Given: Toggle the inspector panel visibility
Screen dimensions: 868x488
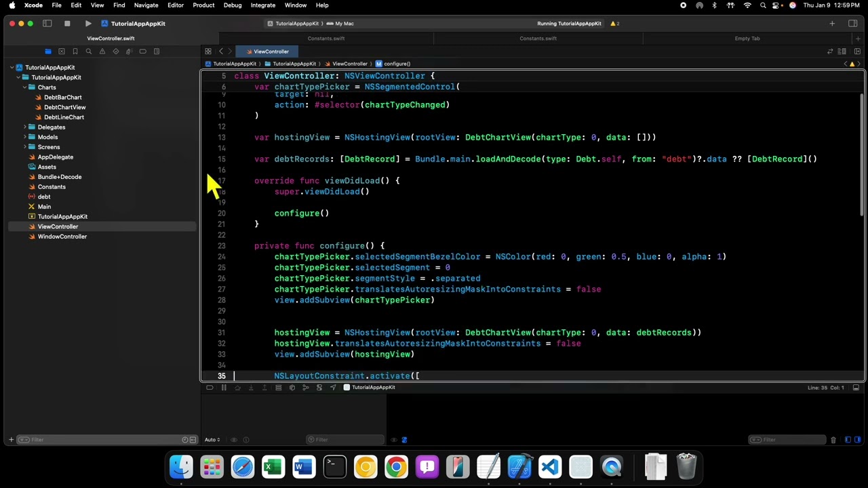Looking at the screenshot, I should pyautogui.click(x=853, y=24).
